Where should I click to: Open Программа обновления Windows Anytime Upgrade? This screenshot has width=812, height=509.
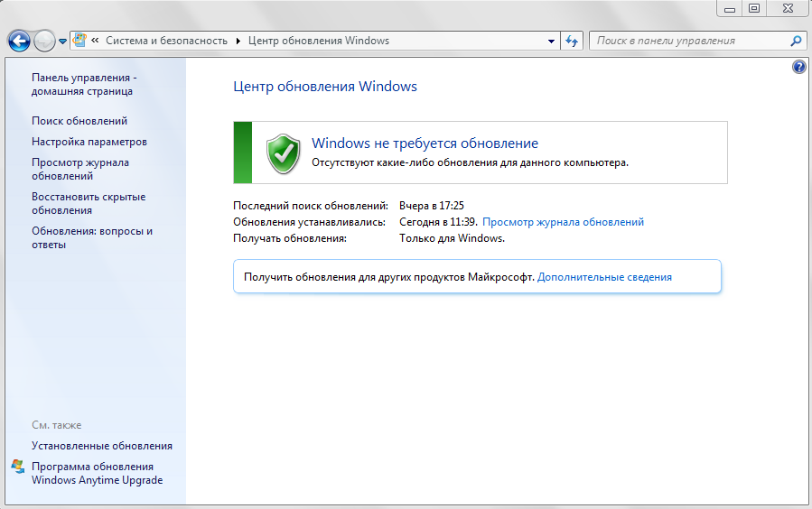pyautogui.click(x=98, y=473)
